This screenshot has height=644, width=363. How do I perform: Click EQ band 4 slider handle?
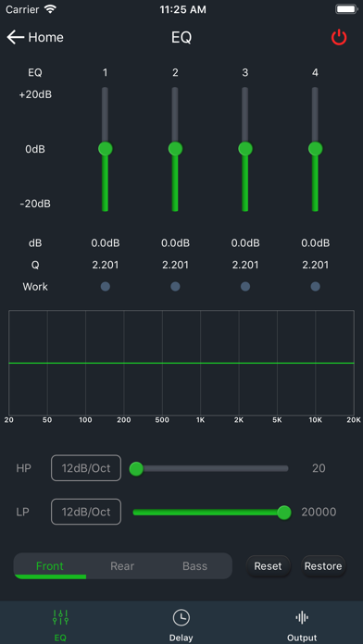(x=316, y=149)
